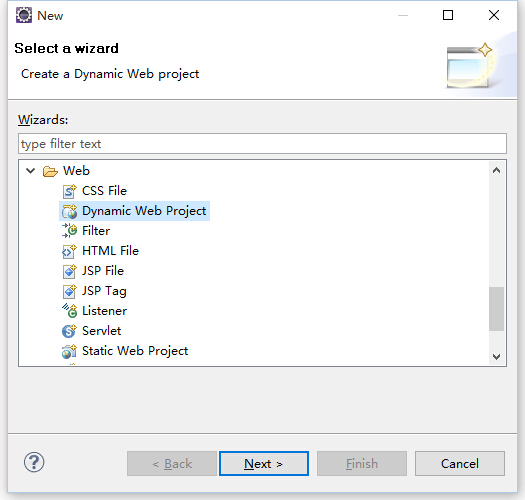Select Static Web Project label

click(135, 351)
